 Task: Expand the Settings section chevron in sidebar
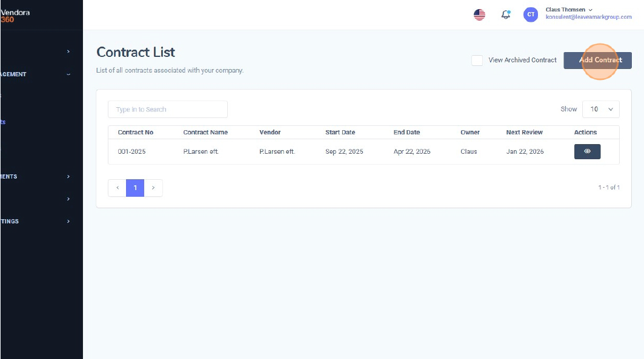(x=68, y=222)
